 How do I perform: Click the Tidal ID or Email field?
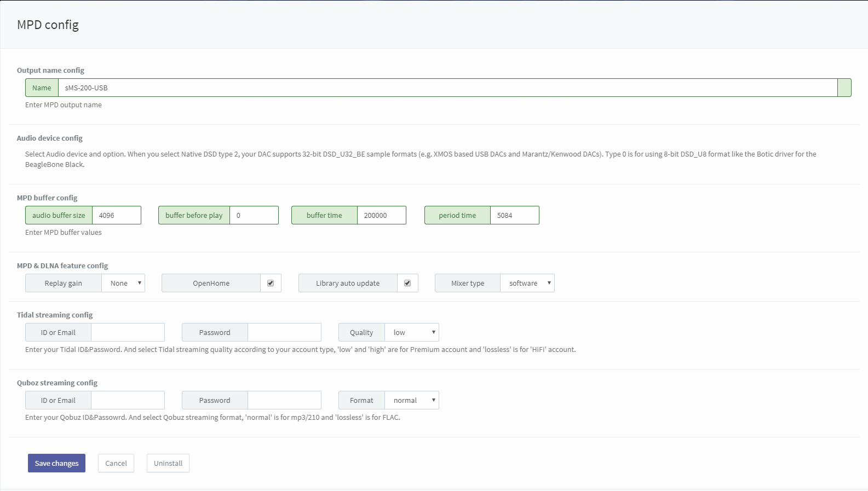(128, 332)
